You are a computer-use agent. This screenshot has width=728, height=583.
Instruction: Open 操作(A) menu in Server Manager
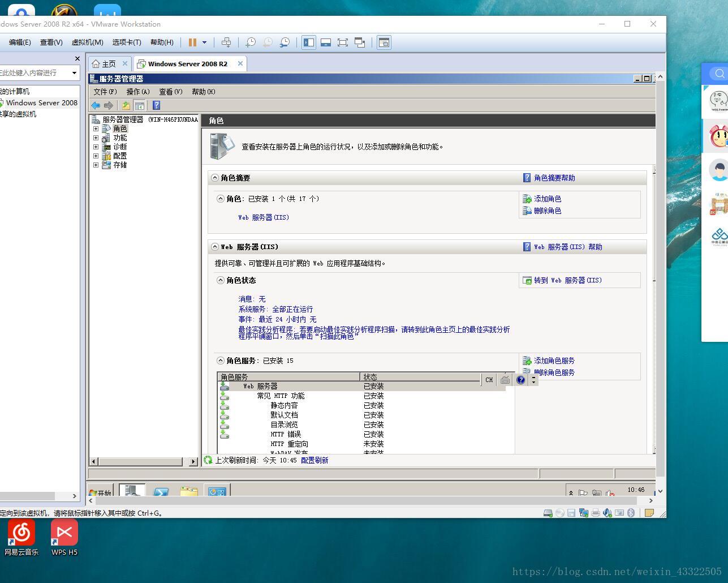138,92
